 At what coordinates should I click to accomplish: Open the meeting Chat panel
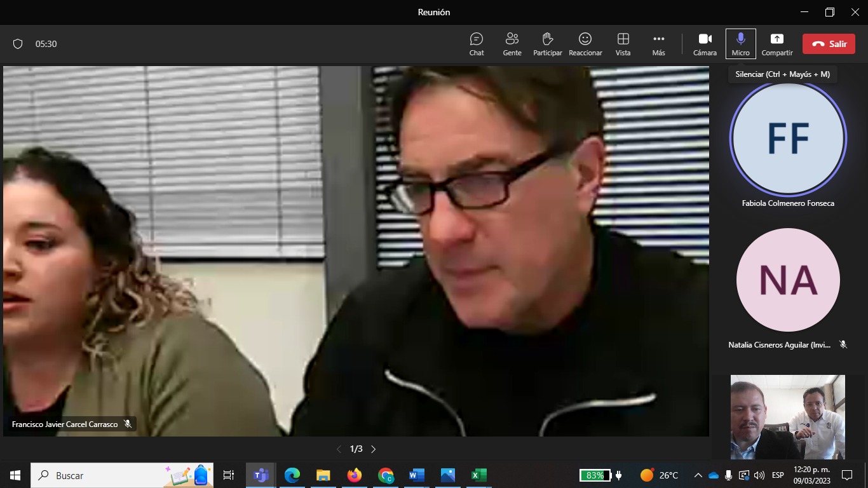tap(477, 44)
